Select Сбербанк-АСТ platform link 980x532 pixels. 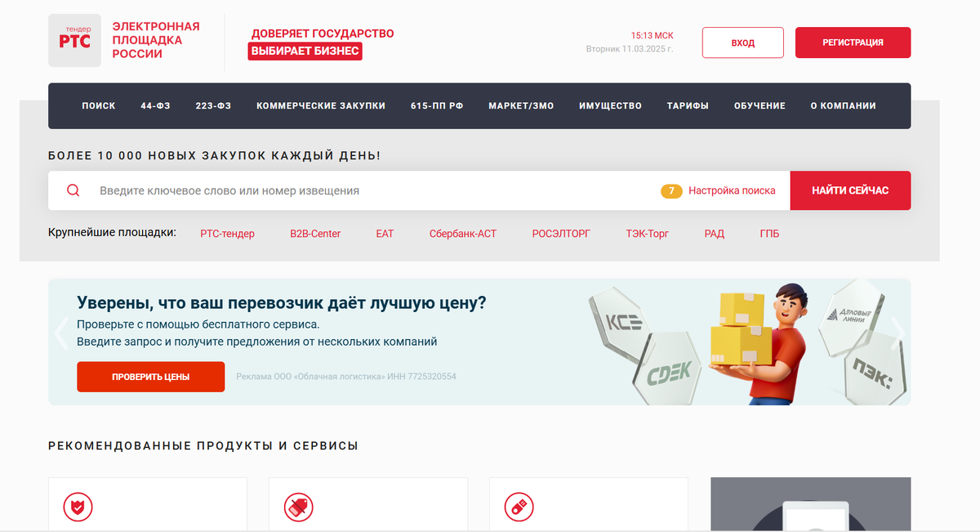pos(463,234)
